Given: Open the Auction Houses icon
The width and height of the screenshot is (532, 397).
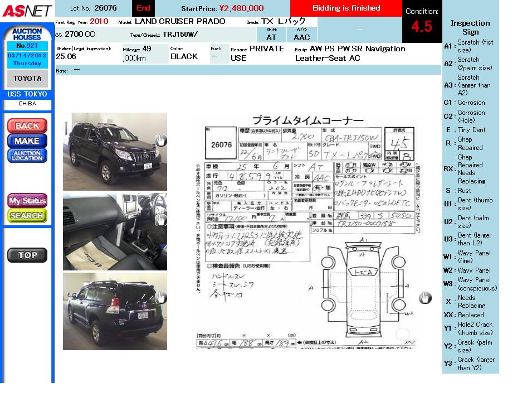Looking at the screenshot, I should pyautogui.click(x=27, y=34).
